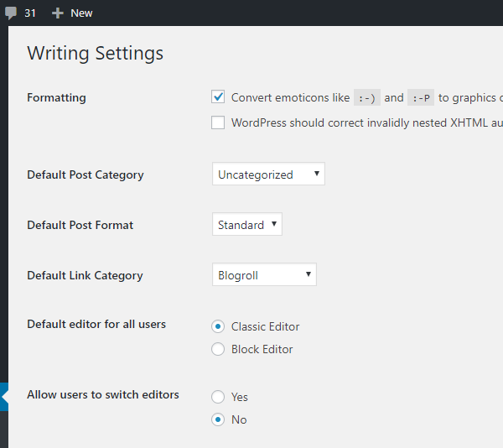This screenshot has height=448, width=503.
Task: Open the Uncategorized post category dropdown
Action: [x=268, y=175]
